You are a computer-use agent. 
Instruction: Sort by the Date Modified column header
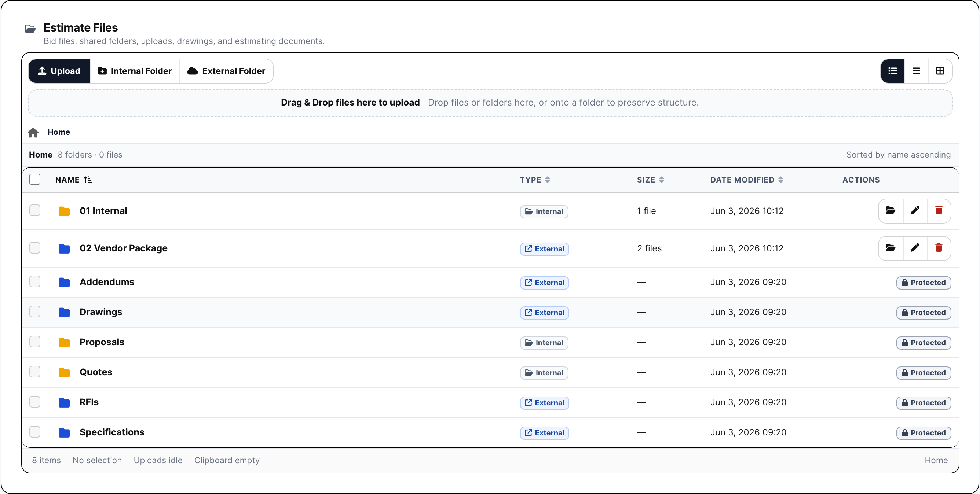point(747,180)
